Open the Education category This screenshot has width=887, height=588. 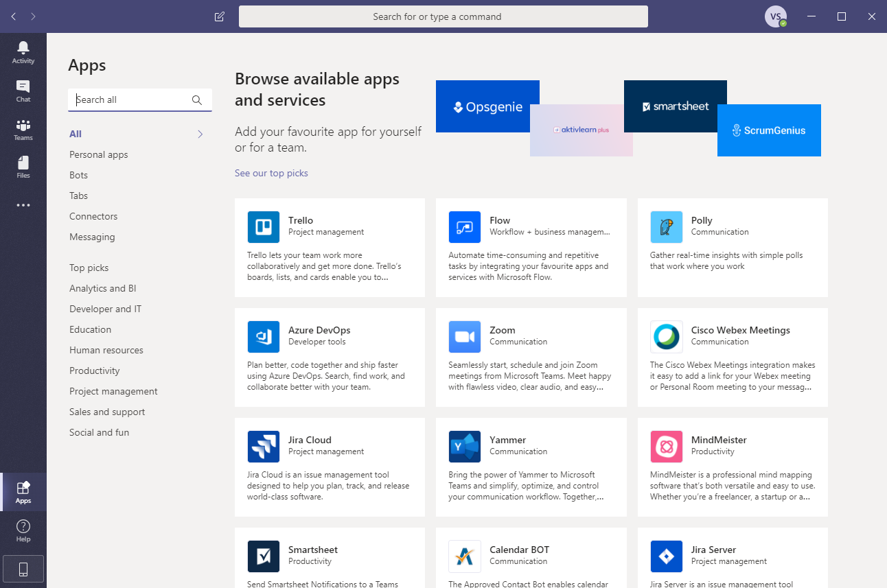pos(91,329)
